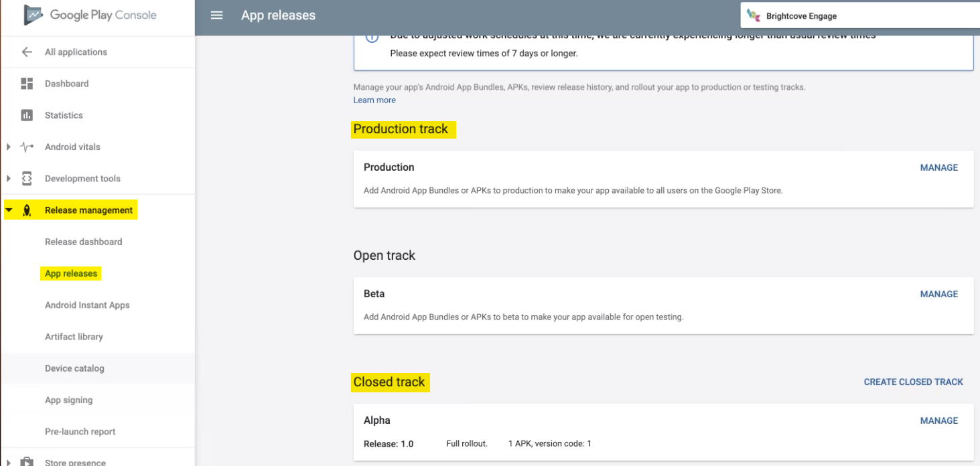Open Pre-launch report
Screen dimensions: 980x466
pyautogui.click(x=80, y=431)
